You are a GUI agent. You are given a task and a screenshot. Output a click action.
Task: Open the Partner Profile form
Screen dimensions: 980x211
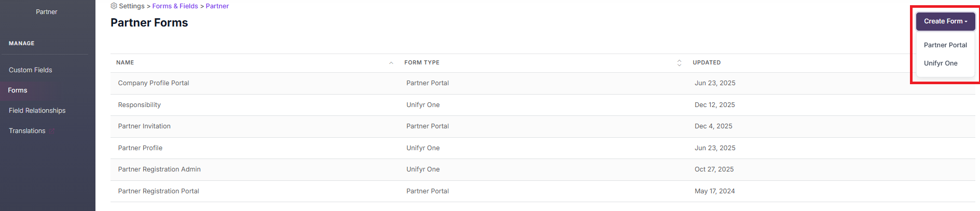(140, 148)
